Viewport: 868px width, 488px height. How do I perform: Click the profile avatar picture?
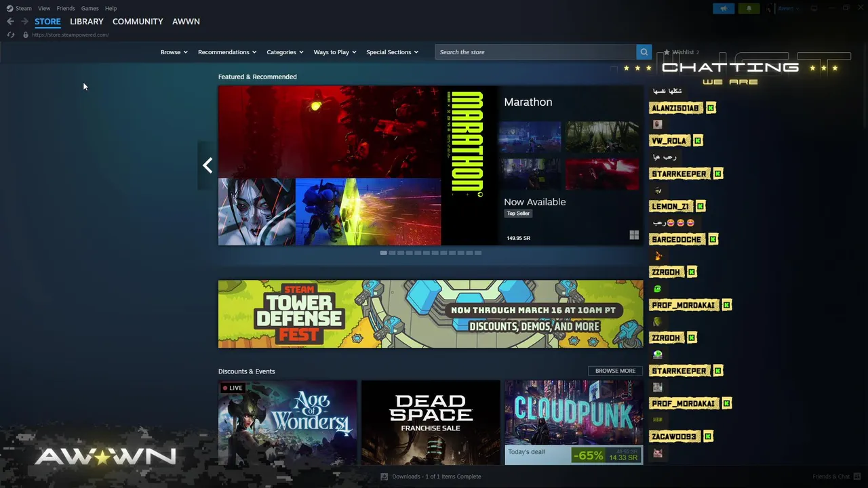click(770, 9)
